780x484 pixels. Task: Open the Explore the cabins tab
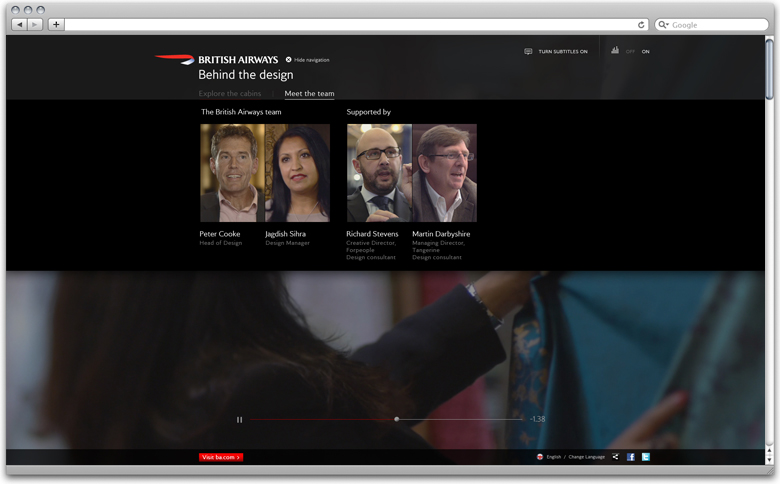[x=230, y=94]
